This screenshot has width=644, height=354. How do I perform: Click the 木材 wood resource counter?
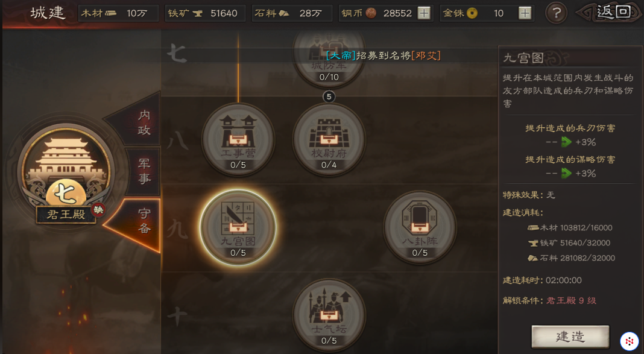[x=118, y=13]
